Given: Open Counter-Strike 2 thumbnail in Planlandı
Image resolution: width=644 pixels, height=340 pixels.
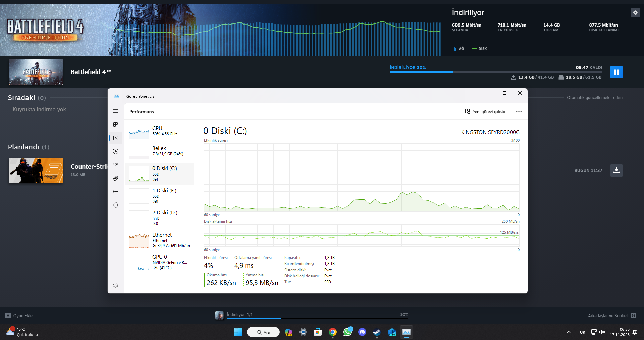Looking at the screenshot, I should 36,171.
